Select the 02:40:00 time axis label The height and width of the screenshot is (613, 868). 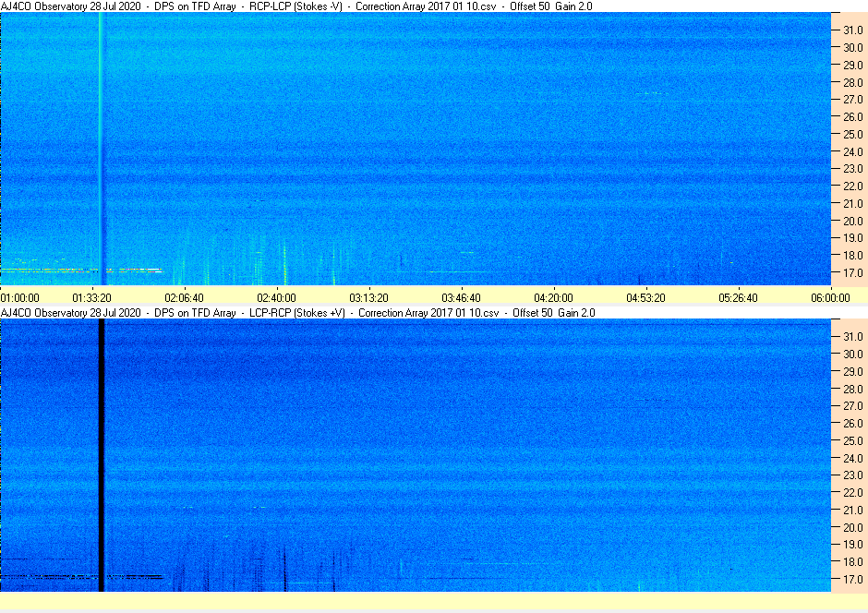276,297
